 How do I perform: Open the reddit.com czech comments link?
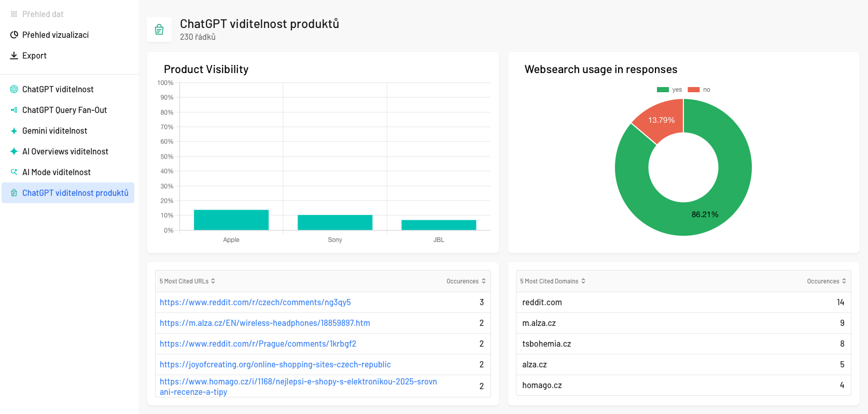255,302
